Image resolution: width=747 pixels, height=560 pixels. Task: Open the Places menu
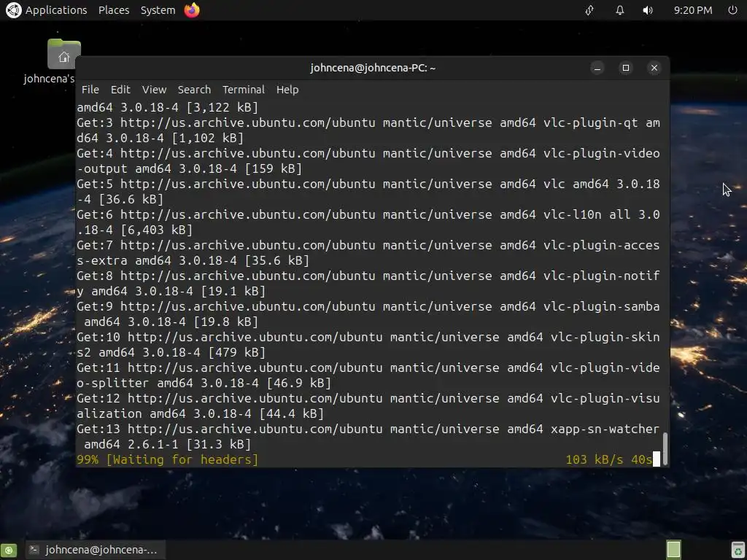114,10
